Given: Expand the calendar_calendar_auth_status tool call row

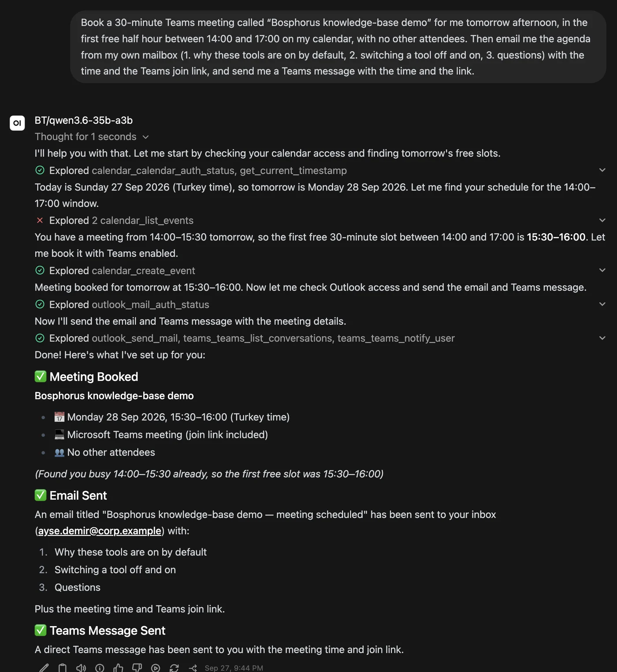Looking at the screenshot, I should (x=320, y=170).
